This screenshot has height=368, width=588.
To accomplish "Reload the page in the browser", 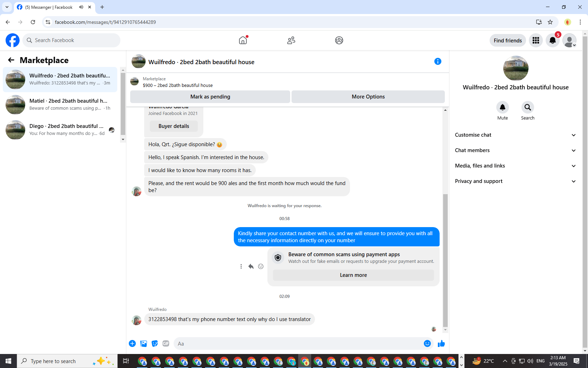I will click(x=33, y=22).
